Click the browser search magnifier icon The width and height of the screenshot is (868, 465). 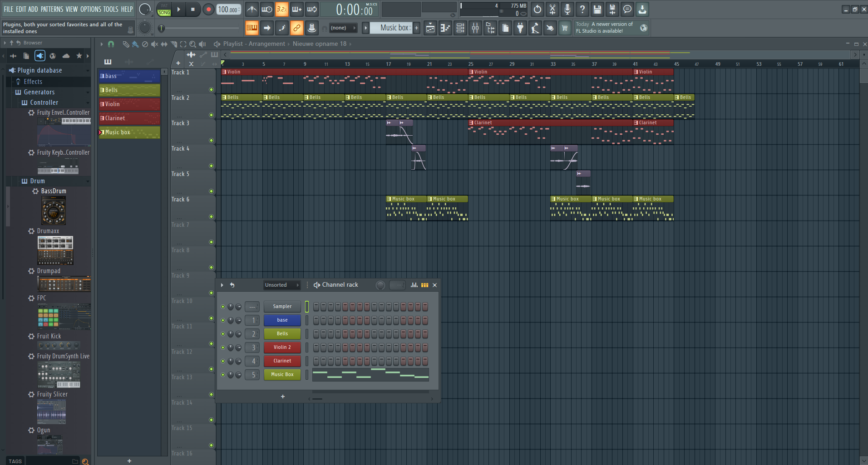tap(85, 461)
